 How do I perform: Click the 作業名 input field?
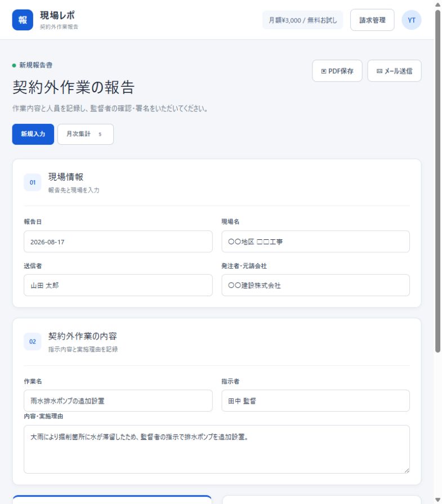point(118,401)
